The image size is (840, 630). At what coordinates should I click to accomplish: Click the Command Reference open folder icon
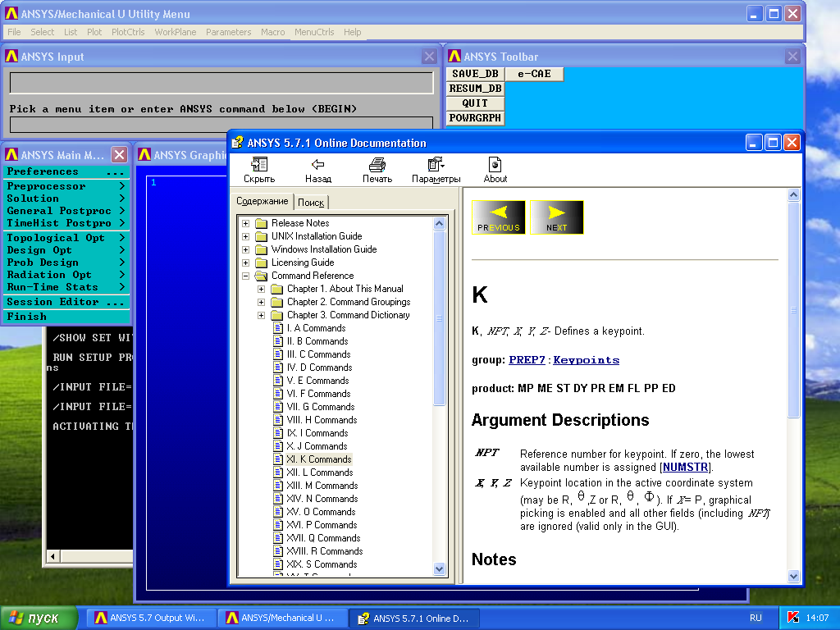point(261,276)
